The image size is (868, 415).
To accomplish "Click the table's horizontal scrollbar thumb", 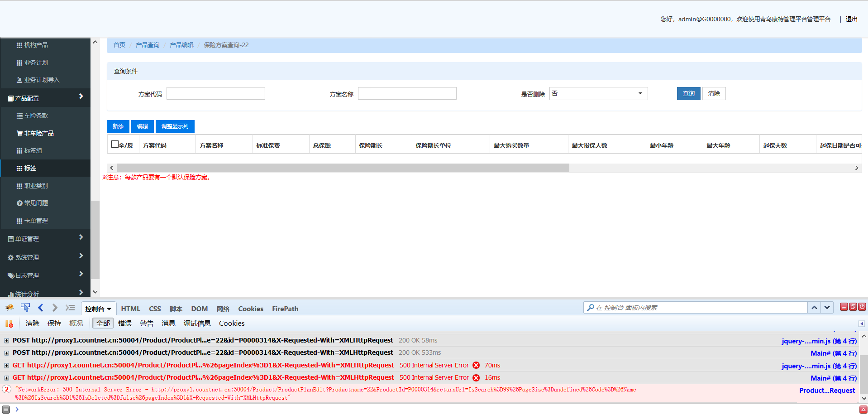I will tap(343, 168).
